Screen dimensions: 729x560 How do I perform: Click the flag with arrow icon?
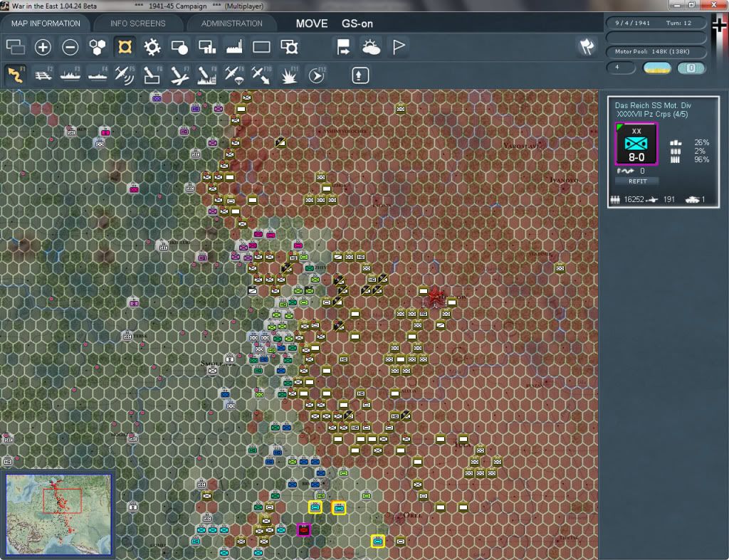pos(343,47)
